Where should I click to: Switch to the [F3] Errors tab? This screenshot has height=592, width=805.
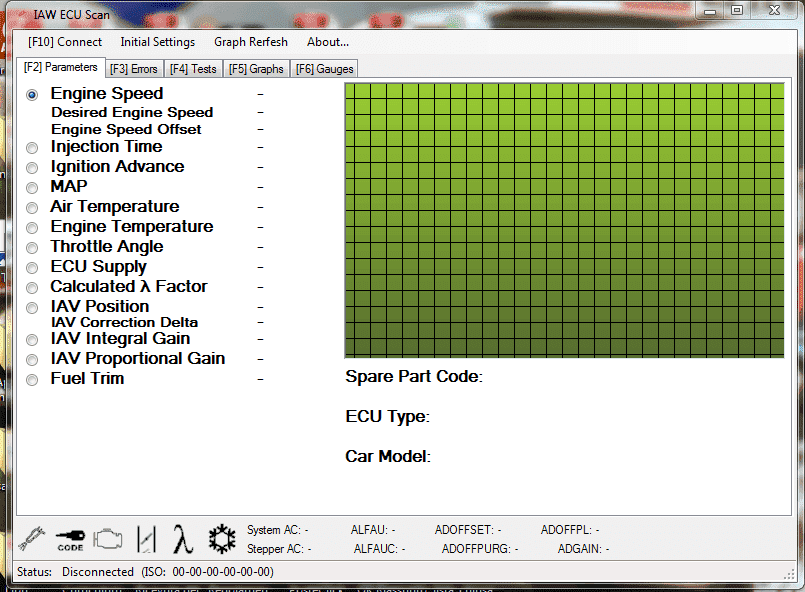click(133, 69)
